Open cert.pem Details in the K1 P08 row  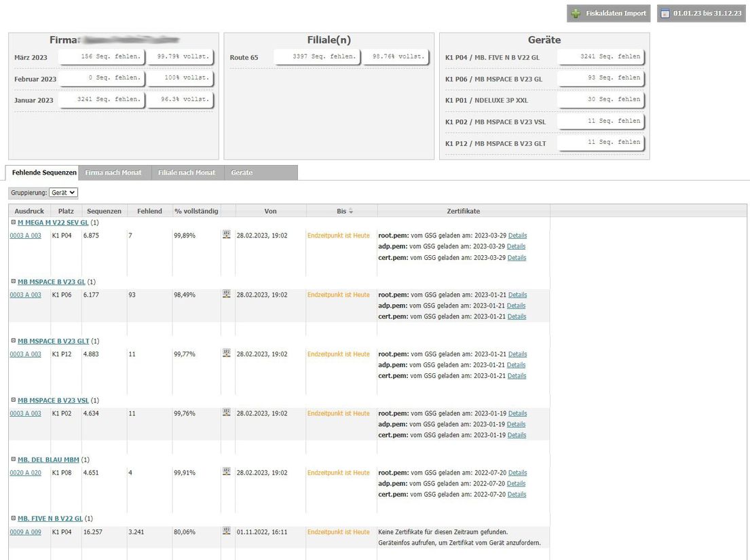517,494
